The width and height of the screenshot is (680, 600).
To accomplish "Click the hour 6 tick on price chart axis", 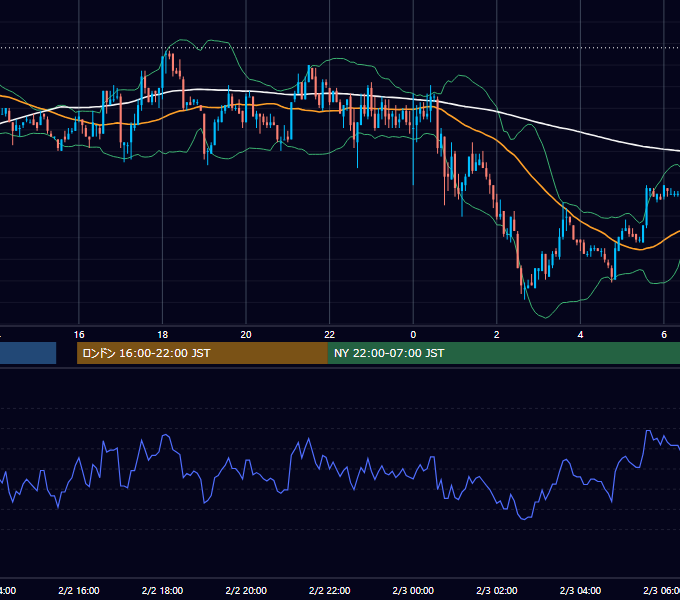I will click(x=664, y=335).
